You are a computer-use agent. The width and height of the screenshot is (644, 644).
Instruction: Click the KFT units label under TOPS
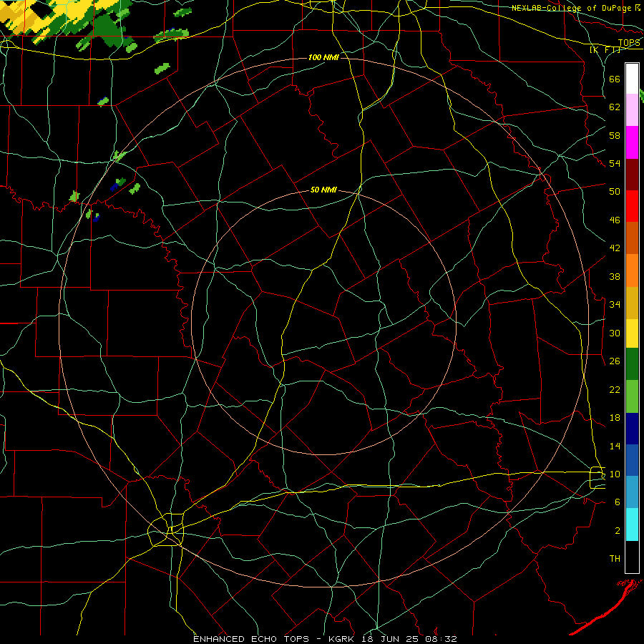point(605,49)
